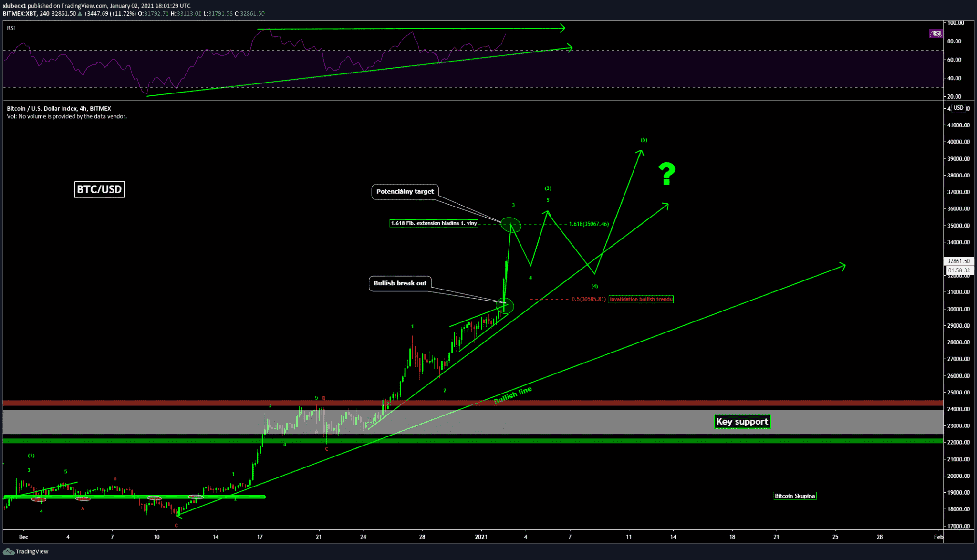
Task: Select the "Bullish break out" callout
Action: coord(400,283)
